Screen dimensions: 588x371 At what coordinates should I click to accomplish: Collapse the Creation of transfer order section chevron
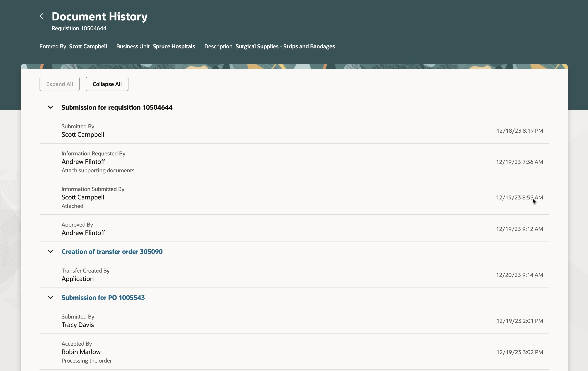tap(51, 252)
